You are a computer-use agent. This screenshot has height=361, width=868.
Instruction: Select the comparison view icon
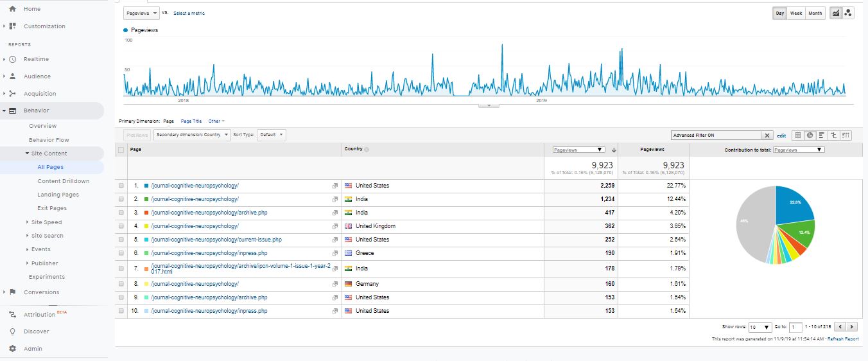tap(834, 136)
